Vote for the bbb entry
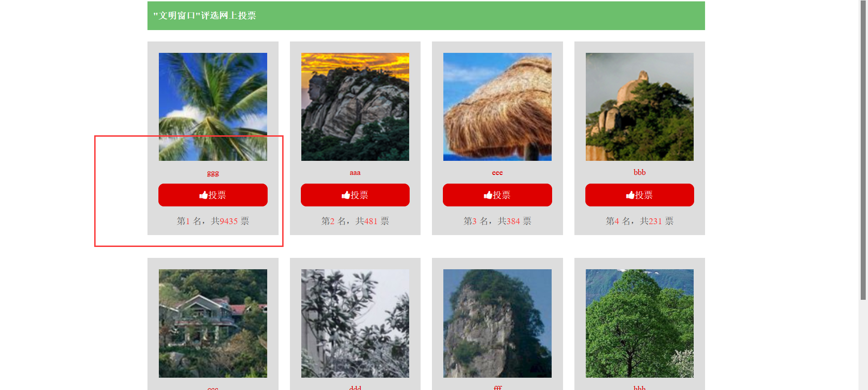 pos(640,195)
